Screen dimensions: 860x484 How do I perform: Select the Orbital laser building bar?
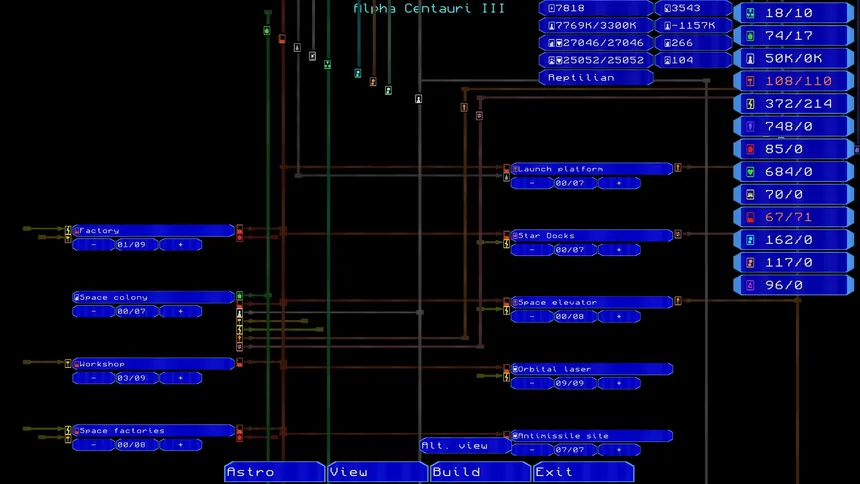click(x=592, y=369)
